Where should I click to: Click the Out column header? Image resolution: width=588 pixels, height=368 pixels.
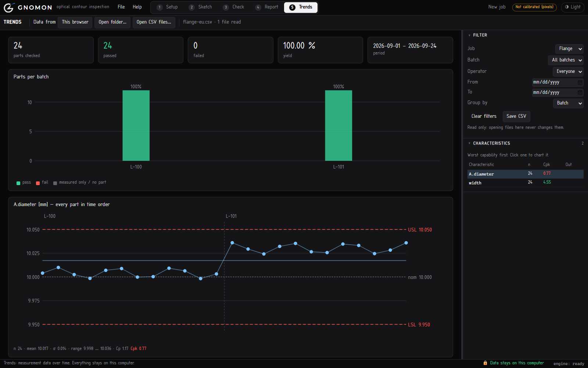point(569,165)
